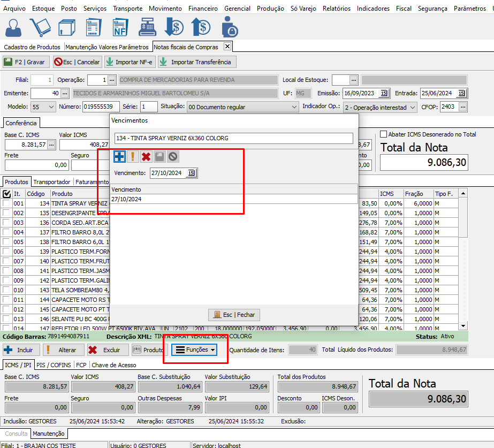Click the Número input field

[101, 107]
